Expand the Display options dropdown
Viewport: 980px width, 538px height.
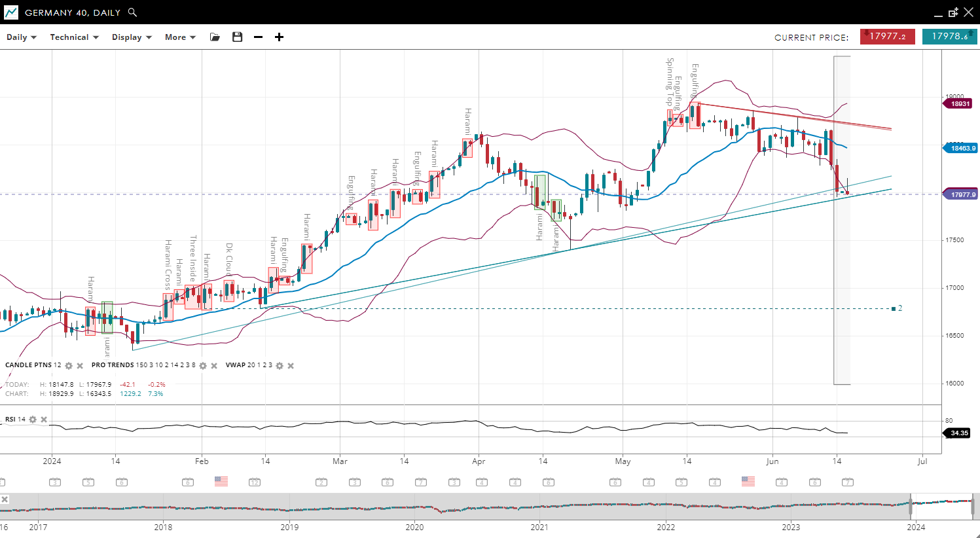(x=132, y=37)
